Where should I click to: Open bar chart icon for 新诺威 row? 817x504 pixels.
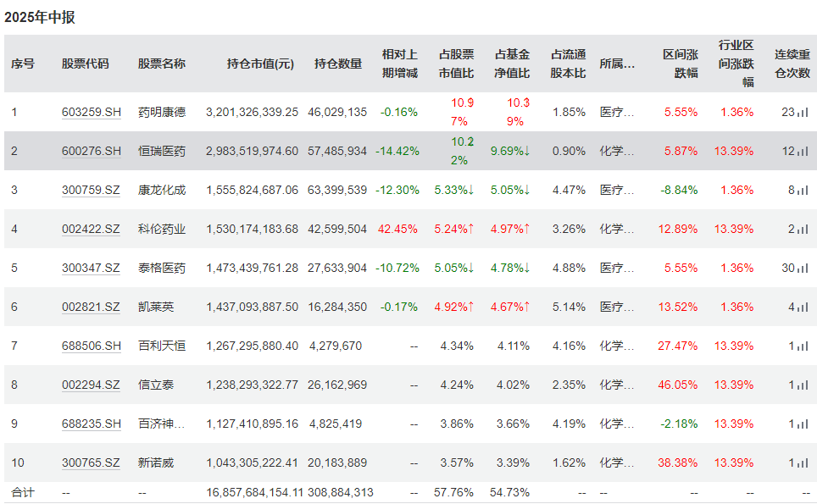tap(803, 462)
